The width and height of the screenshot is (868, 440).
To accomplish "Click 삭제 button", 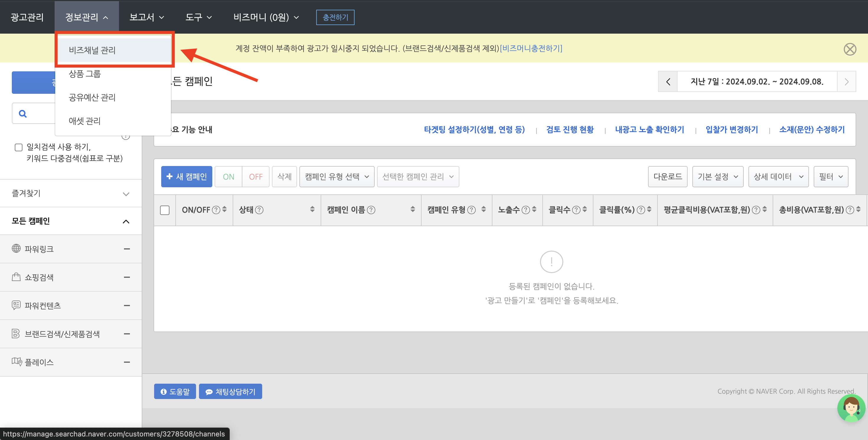I will [x=284, y=177].
